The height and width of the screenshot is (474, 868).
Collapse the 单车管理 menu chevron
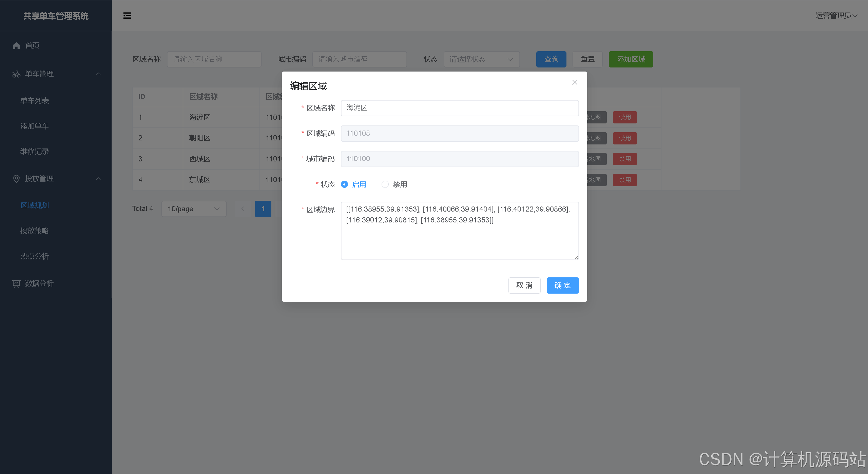98,74
